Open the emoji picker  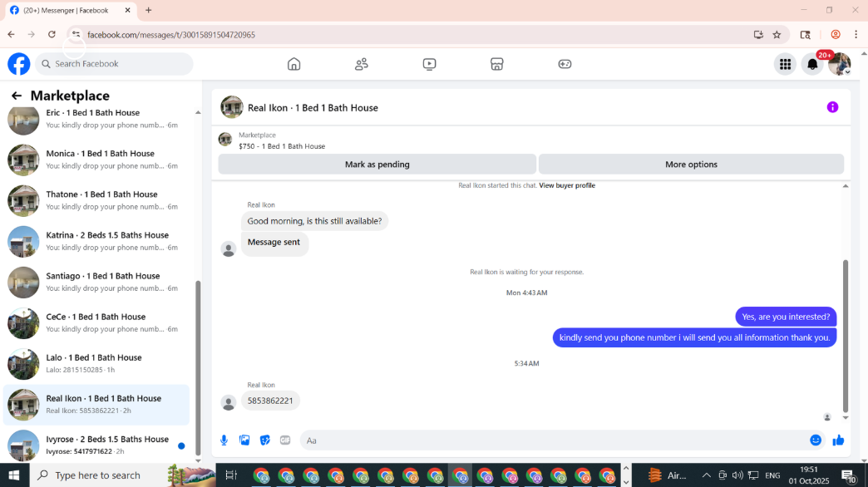(816, 440)
